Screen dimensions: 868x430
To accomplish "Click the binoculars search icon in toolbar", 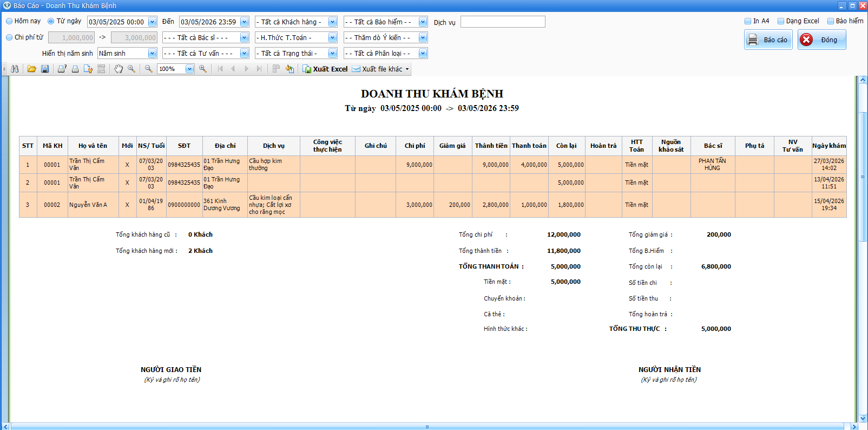I will point(15,69).
